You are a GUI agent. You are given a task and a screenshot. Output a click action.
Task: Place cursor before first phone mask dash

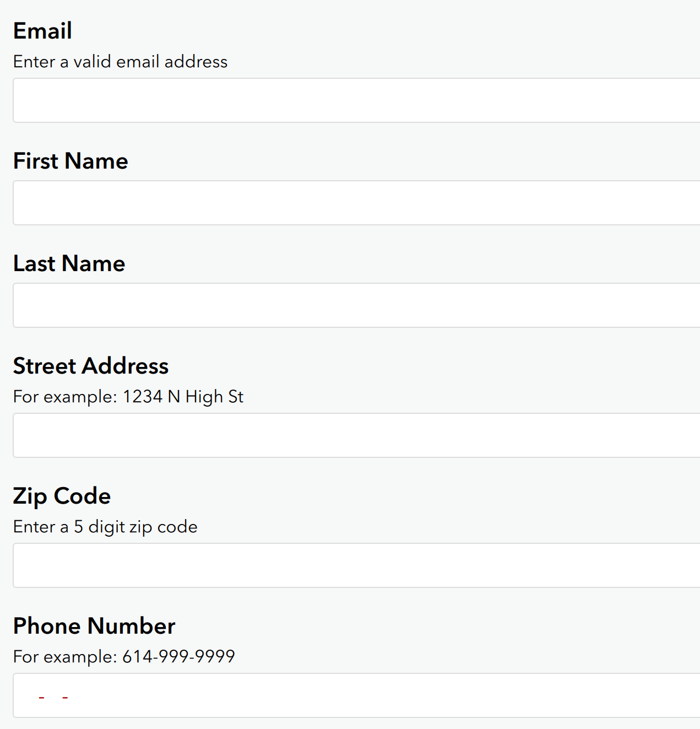coord(30,698)
